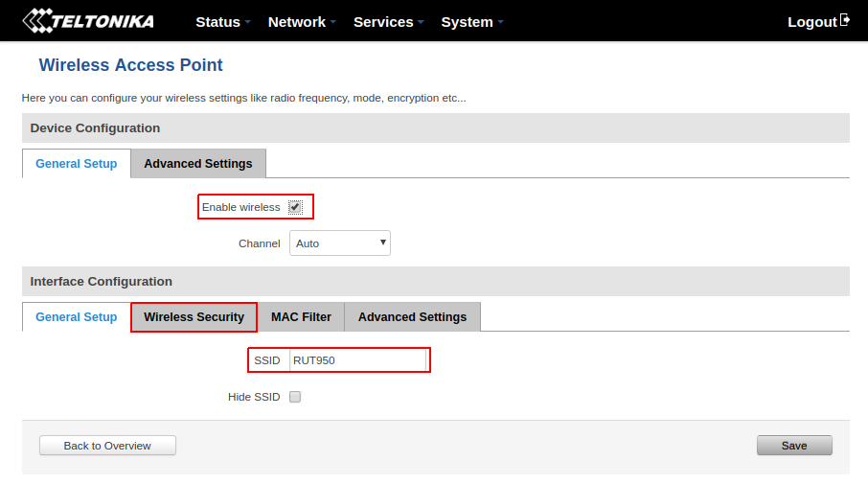This screenshot has height=485, width=868.
Task: Click the Logout exit icon
Action: coord(845,20)
